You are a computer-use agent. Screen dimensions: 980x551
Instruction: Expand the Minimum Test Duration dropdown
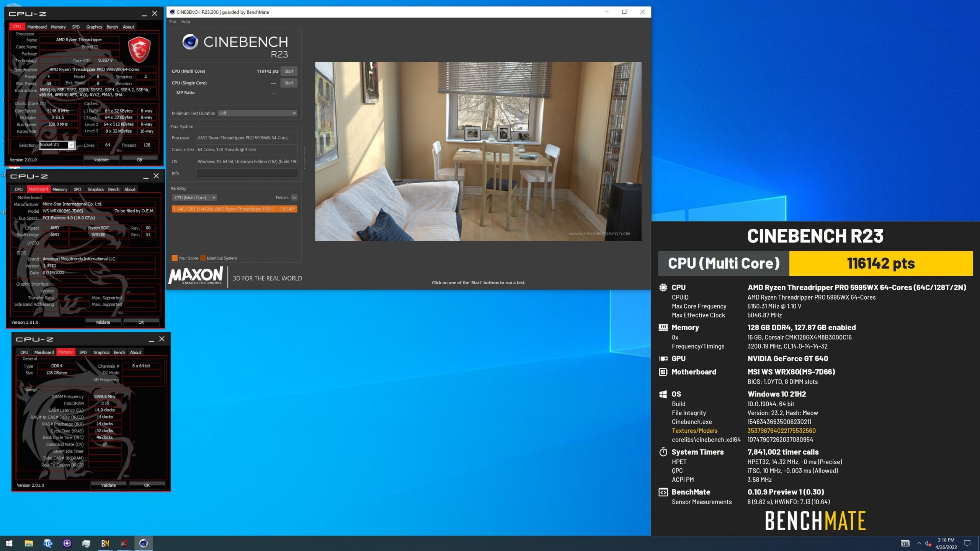[294, 113]
